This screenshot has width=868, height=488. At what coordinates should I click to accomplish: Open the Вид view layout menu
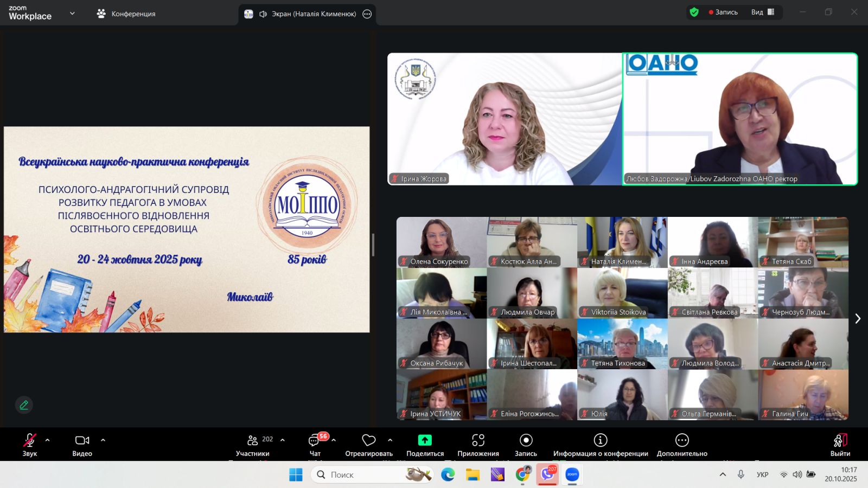pyautogui.click(x=763, y=12)
